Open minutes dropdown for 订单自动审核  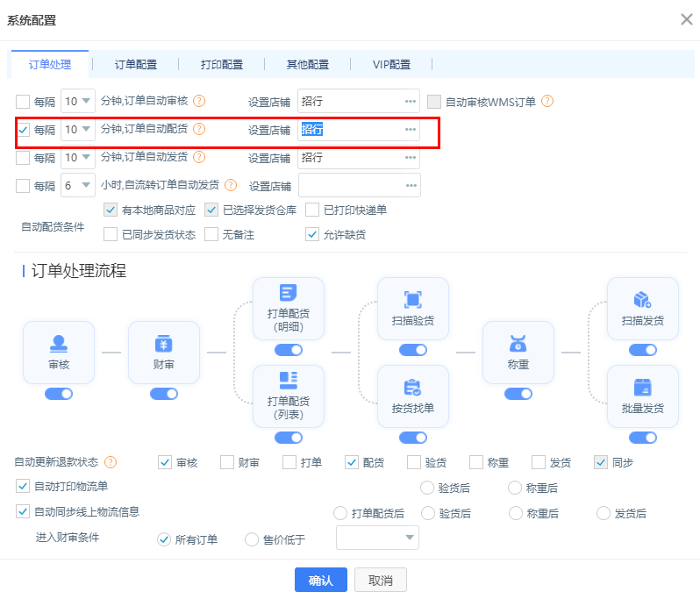(78, 102)
